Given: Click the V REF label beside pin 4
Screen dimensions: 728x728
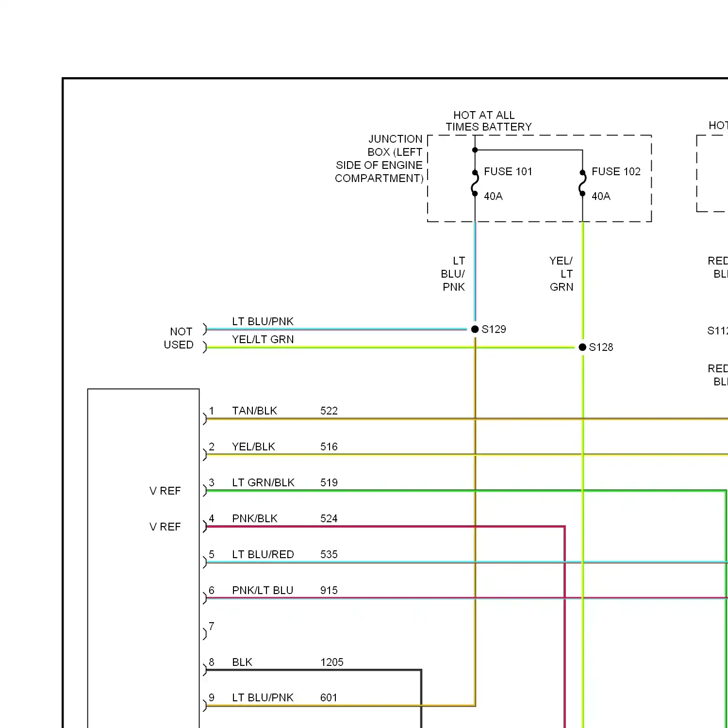Looking at the screenshot, I should click(165, 527).
